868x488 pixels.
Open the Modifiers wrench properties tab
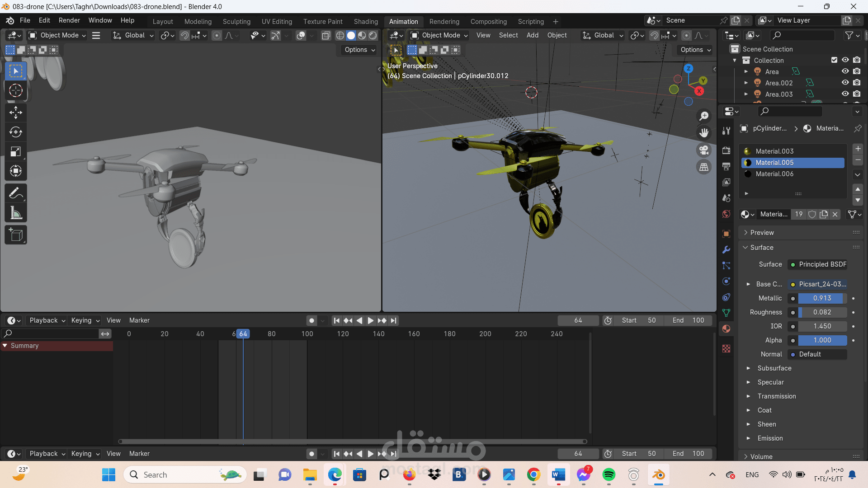726,249
